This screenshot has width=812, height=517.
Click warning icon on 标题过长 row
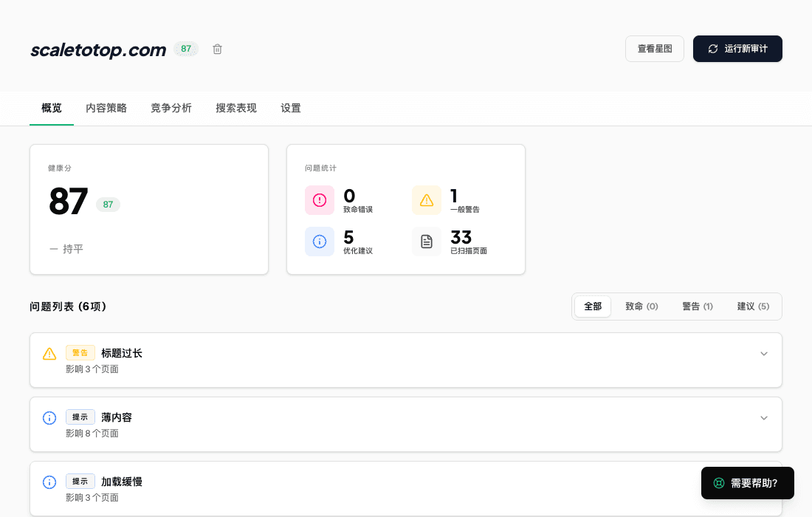49,354
